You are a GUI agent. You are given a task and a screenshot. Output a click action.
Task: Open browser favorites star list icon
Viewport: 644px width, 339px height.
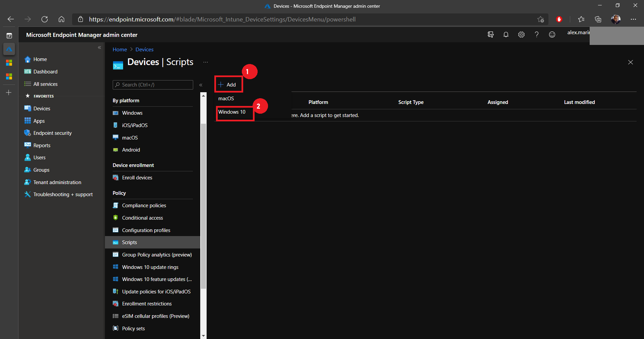coord(581,19)
